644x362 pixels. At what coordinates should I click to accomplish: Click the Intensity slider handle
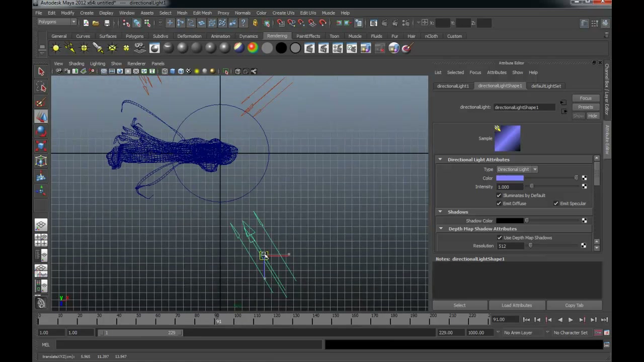click(x=532, y=187)
